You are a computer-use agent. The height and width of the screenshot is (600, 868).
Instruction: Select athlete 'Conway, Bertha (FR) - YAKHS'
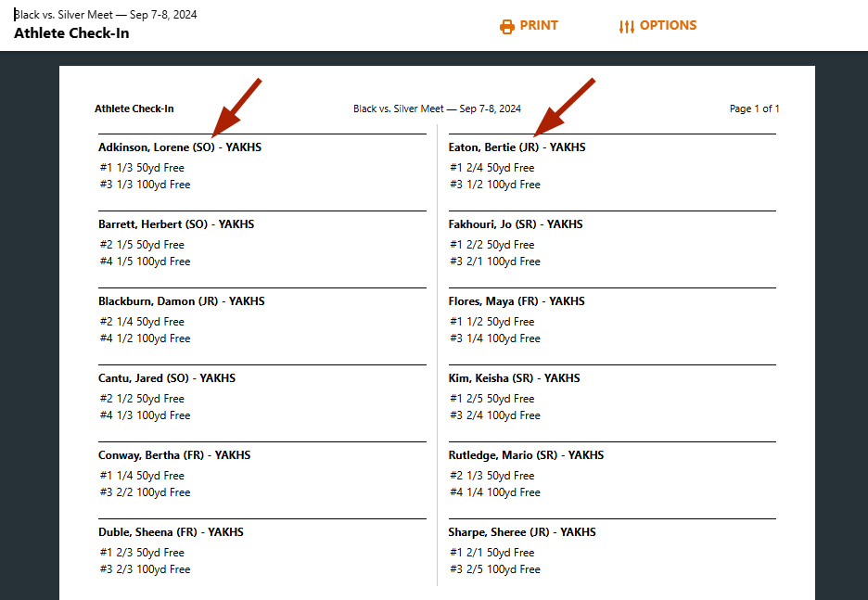(174, 455)
